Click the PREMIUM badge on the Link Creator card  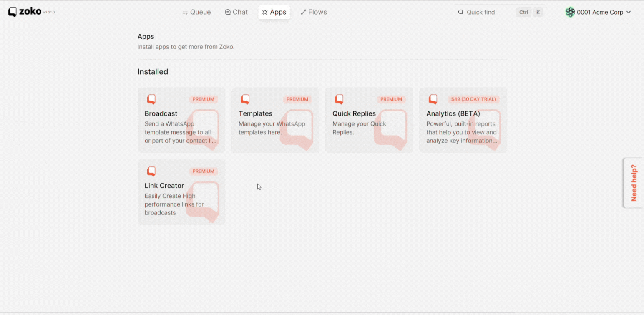point(204,171)
